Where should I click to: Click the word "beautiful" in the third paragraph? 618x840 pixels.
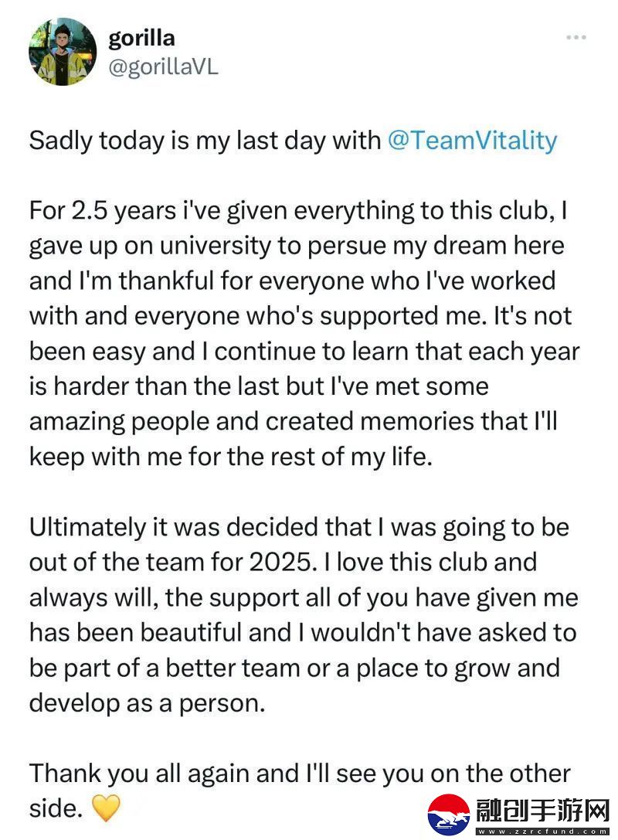[191, 633]
